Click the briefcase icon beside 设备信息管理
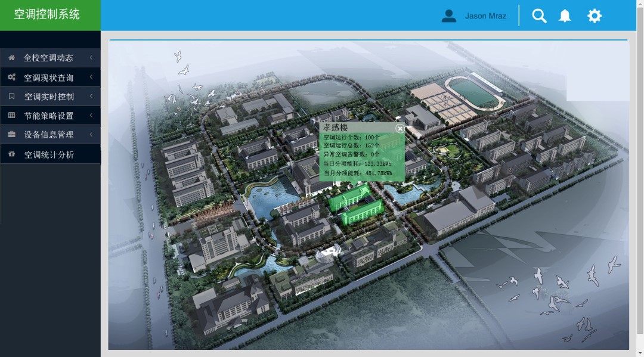Image resolution: width=644 pixels, height=357 pixels. (x=11, y=135)
